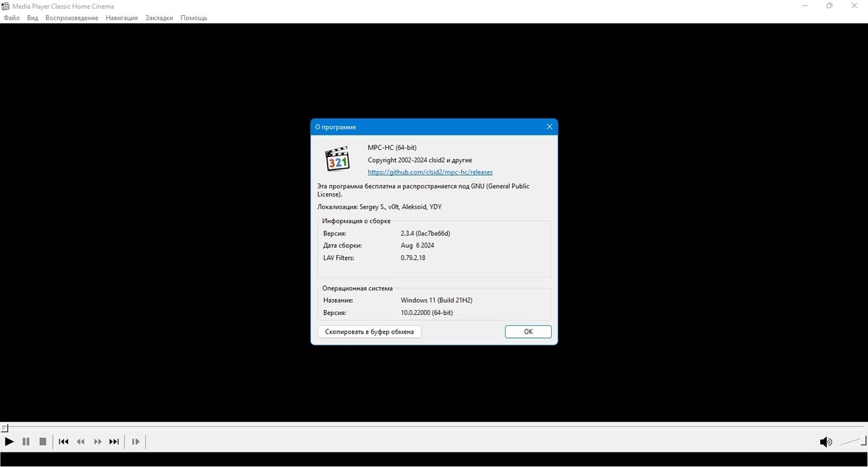Skip to next file with skip-forward icon
868x467 pixels.
point(114,442)
